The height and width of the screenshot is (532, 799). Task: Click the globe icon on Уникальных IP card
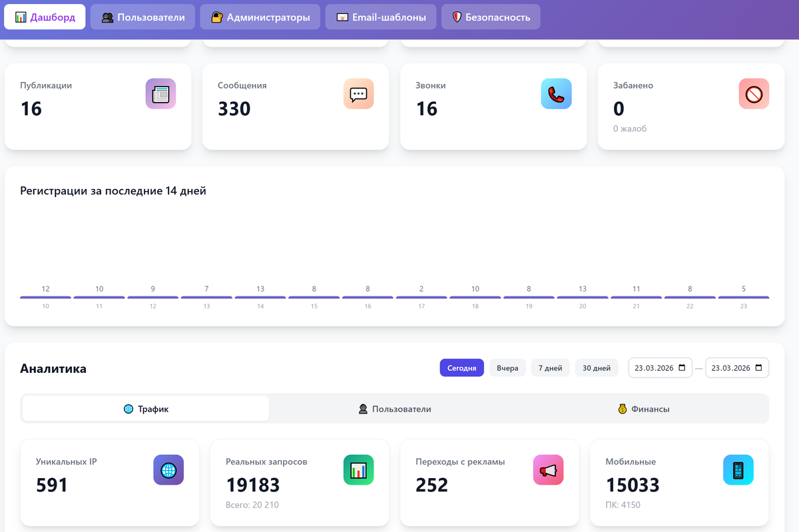[x=168, y=470]
